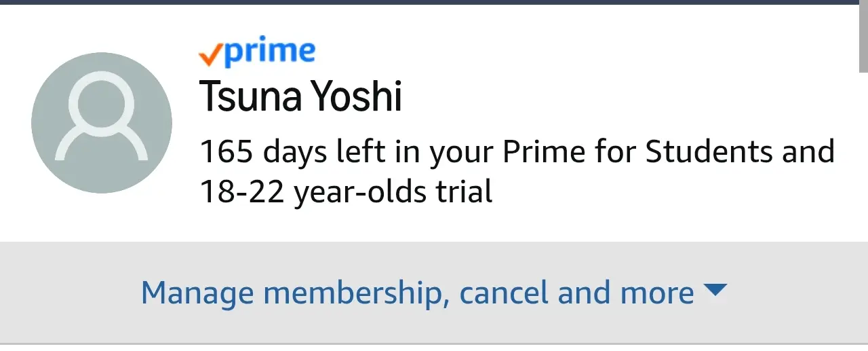Click the scrollbar track below the thumb
The height and width of the screenshot is (351, 868).
point(863,204)
